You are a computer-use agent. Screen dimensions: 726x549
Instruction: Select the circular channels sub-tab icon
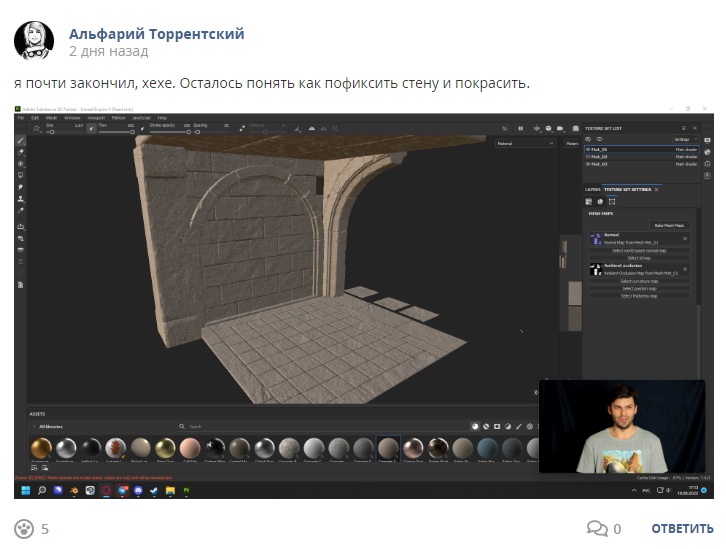(601, 201)
